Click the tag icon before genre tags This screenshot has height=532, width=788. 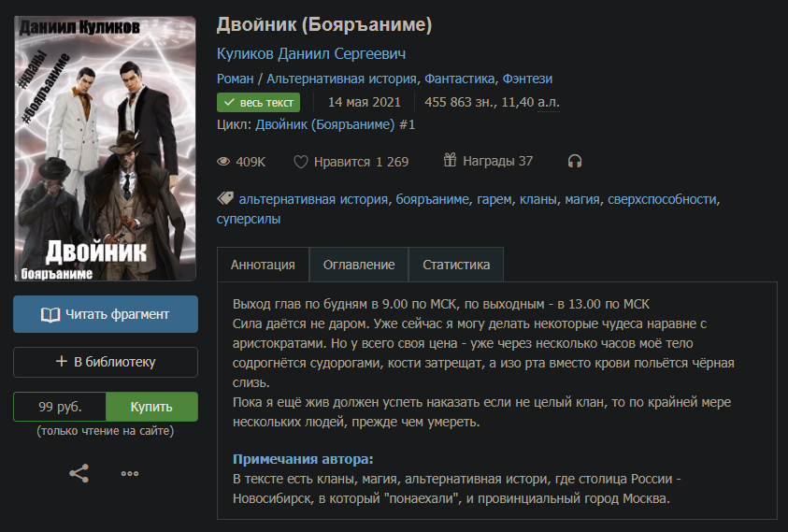pos(224,198)
